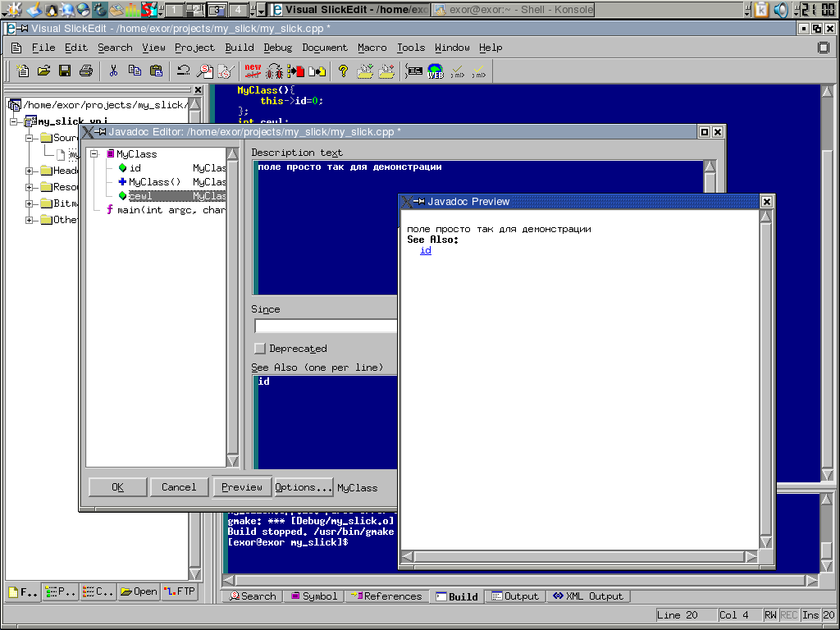Click the See Also text area
The width and height of the screenshot is (840, 630).
coord(325,422)
